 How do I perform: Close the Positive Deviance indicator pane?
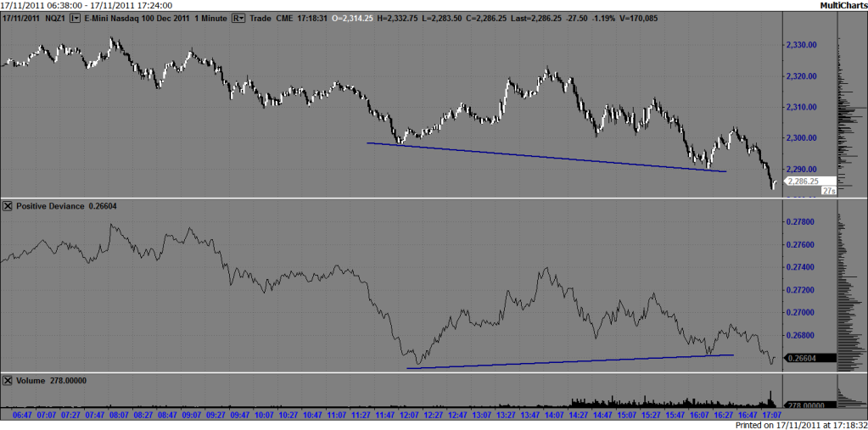(x=8, y=206)
